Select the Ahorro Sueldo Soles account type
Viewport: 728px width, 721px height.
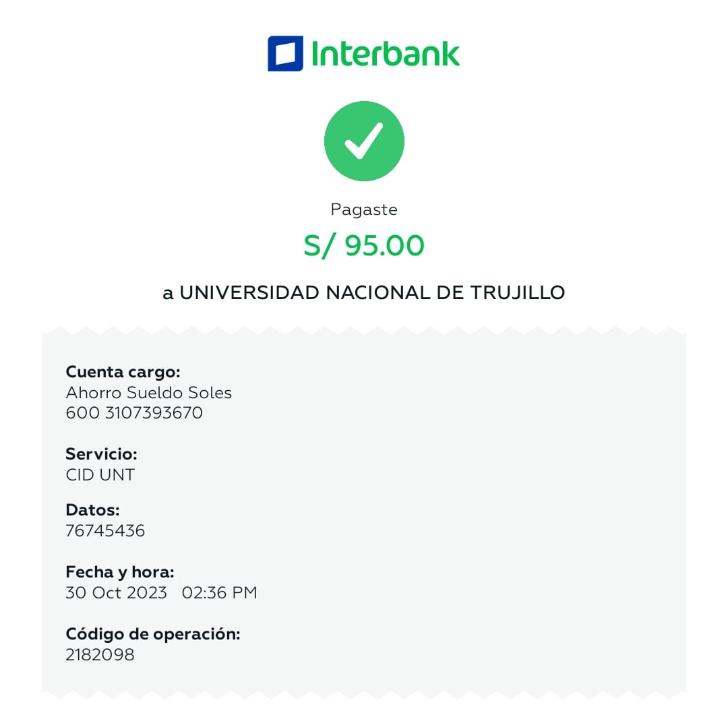coord(148,392)
